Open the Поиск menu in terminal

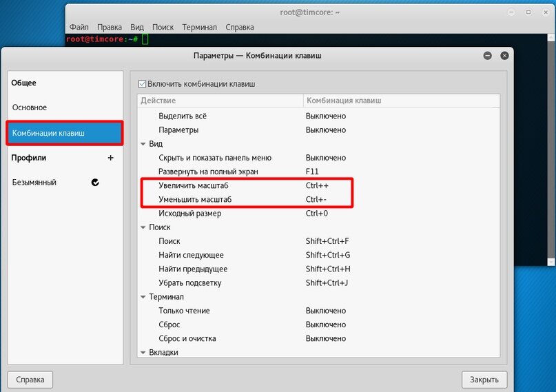click(163, 28)
